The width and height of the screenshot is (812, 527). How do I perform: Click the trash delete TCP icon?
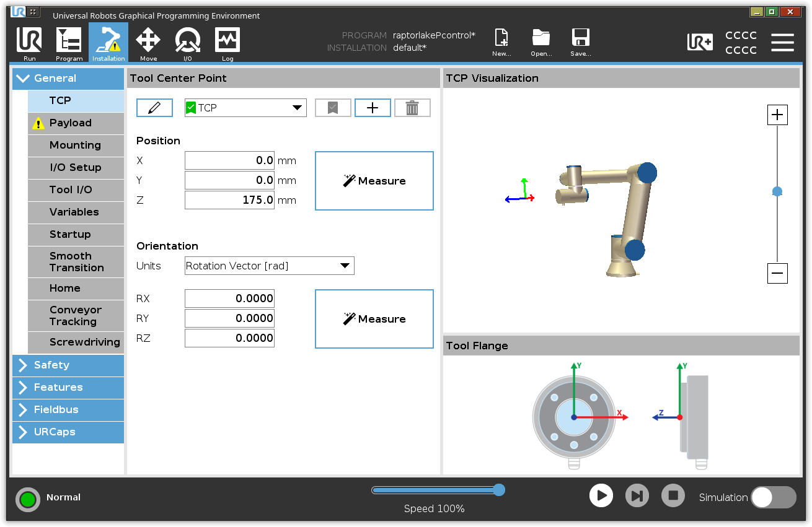click(412, 108)
